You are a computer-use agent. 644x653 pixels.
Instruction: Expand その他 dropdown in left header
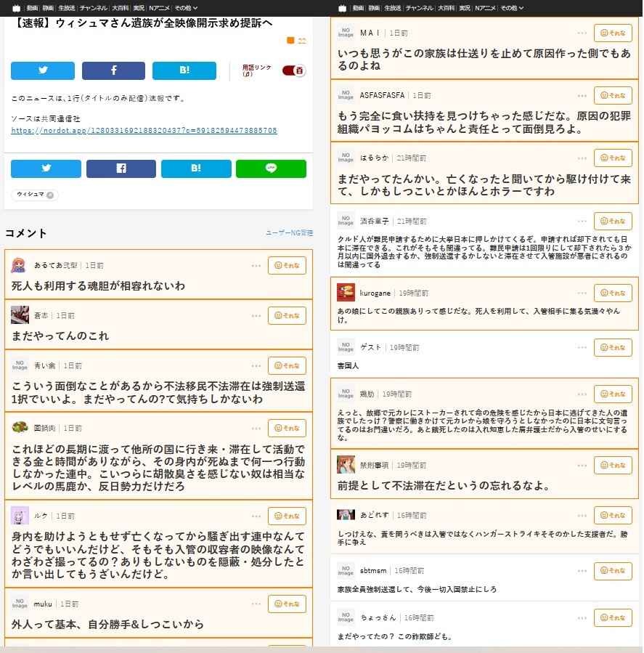[x=185, y=8]
